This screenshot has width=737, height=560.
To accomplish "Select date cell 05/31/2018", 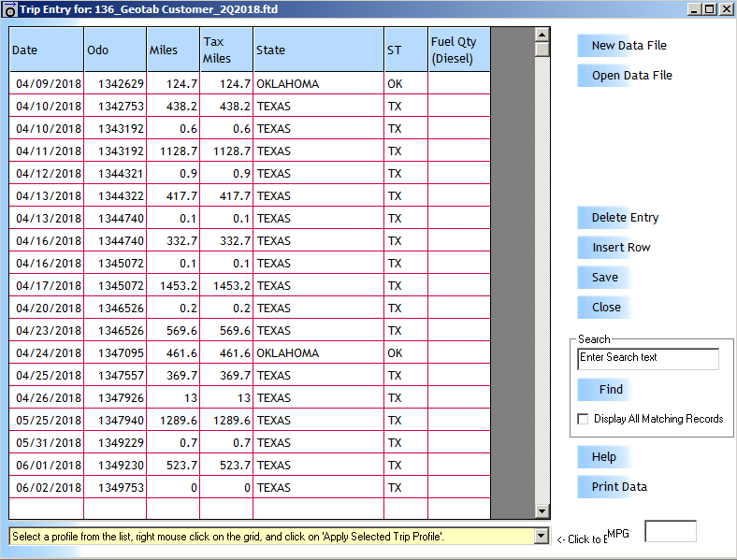I will [47, 442].
